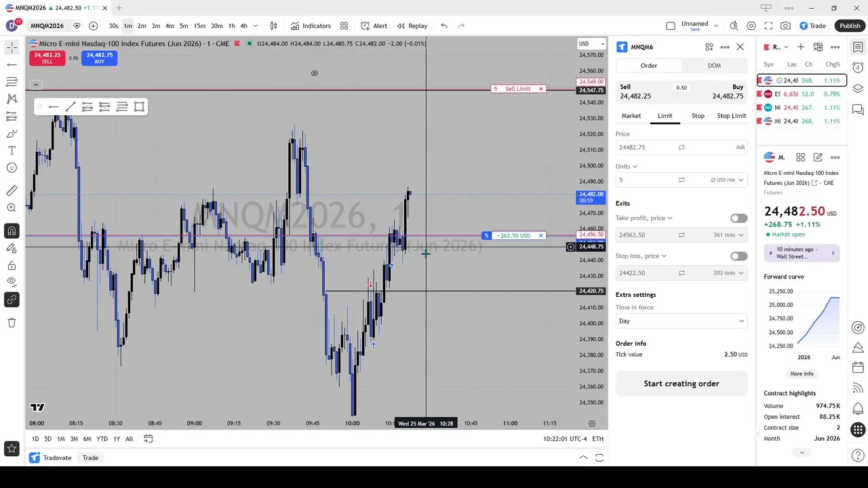Select the ruler measure tool
The height and width of the screenshot is (488, 868).
pos(12,191)
